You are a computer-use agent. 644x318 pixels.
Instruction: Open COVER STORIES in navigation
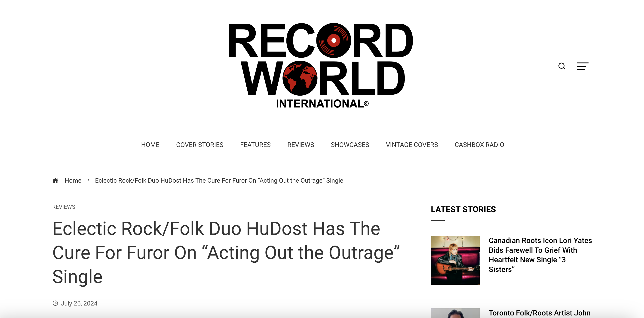tap(200, 145)
